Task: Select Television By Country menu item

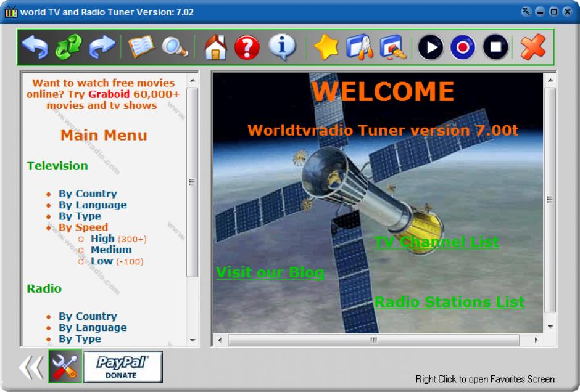Action: (88, 194)
